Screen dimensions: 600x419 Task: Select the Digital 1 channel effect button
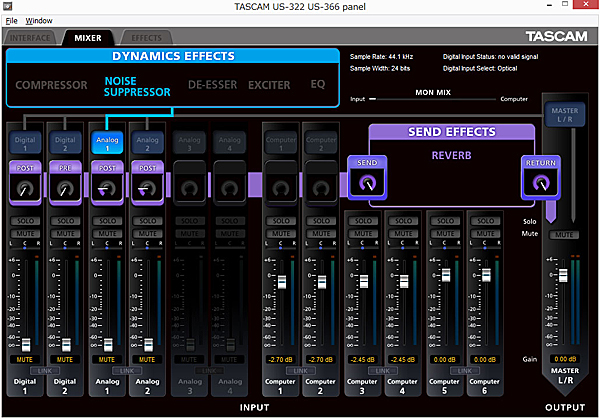pos(25,143)
